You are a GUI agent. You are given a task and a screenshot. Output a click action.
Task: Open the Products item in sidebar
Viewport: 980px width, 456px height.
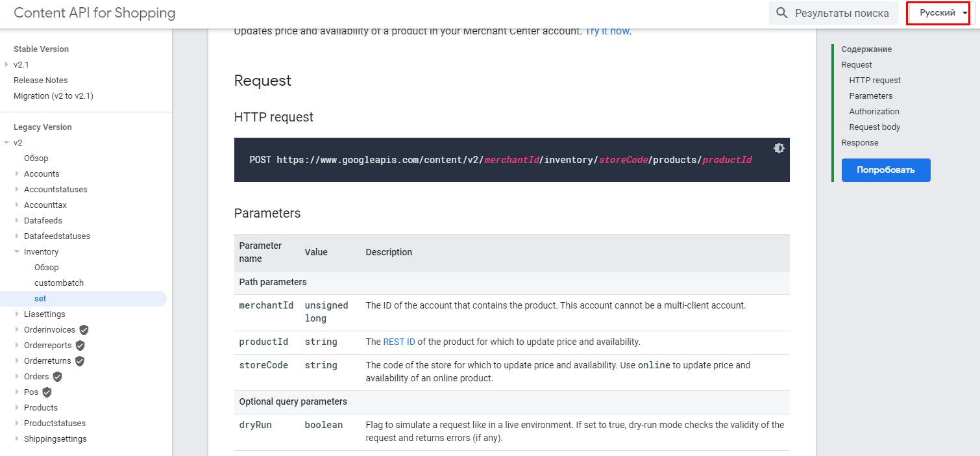click(41, 408)
